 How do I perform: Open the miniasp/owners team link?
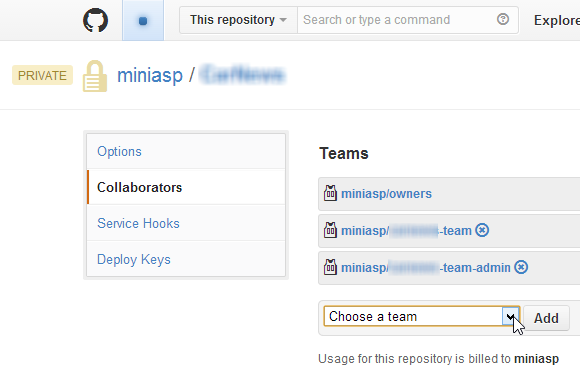386,194
